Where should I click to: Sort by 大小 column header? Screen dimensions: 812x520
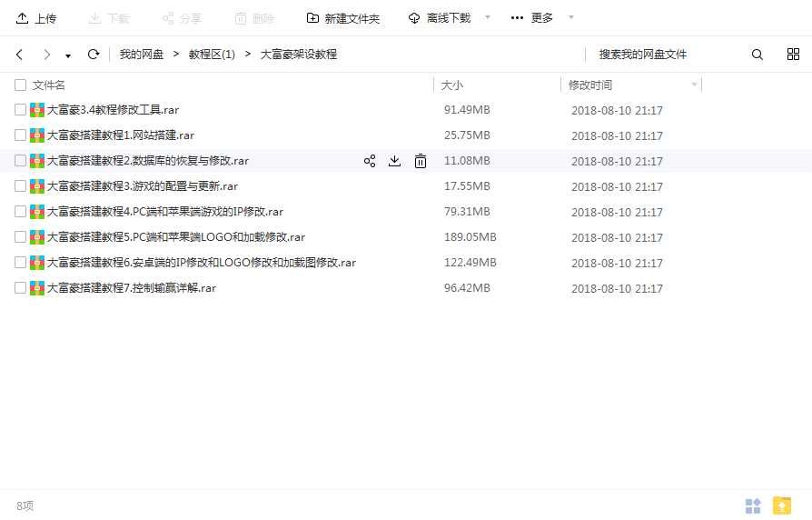click(x=452, y=85)
